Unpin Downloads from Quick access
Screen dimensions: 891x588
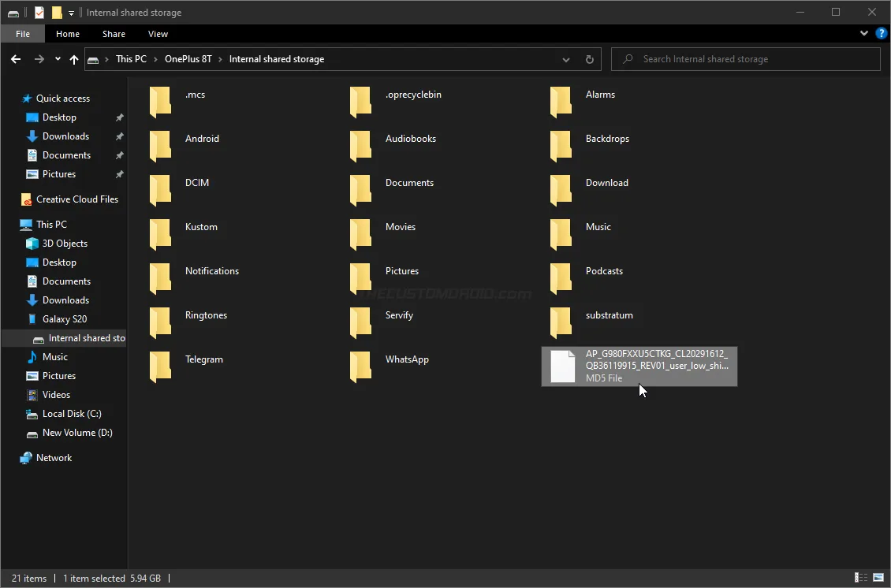119,136
